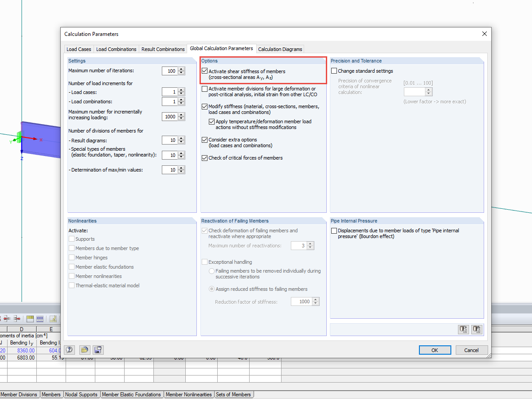
Task: Increase Reduction factor of stiffness stepper
Action: [316, 300]
